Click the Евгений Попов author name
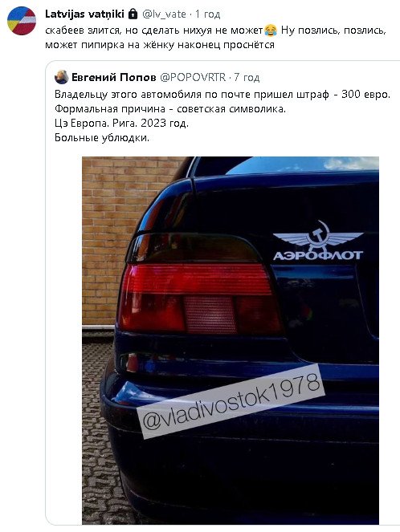Image resolution: width=400 pixels, height=532 pixels. (114, 77)
